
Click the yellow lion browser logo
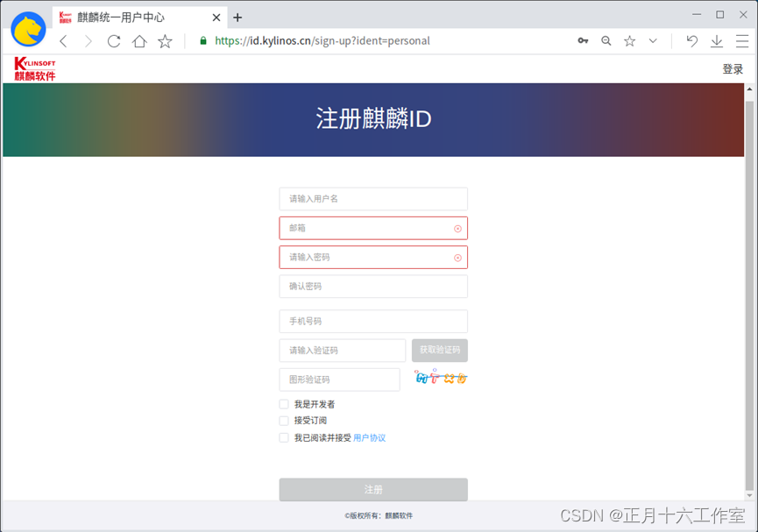click(x=29, y=29)
